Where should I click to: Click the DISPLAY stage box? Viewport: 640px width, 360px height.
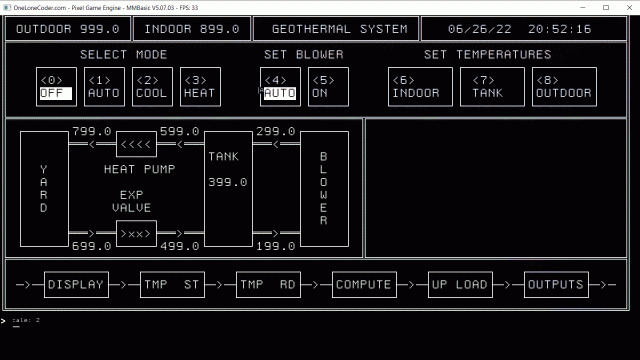tap(76, 284)
